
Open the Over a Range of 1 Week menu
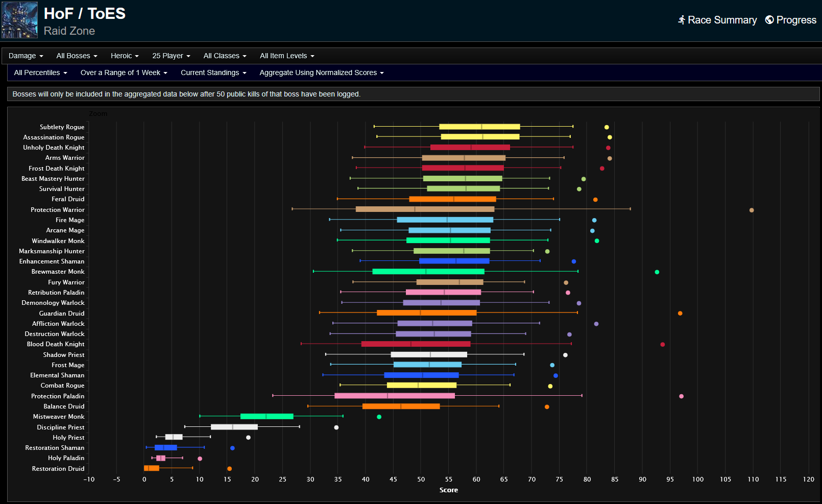124,73
